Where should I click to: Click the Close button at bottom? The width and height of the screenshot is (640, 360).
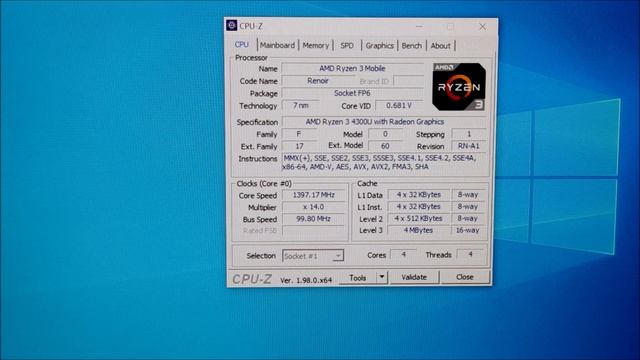(x=464, y=277)
